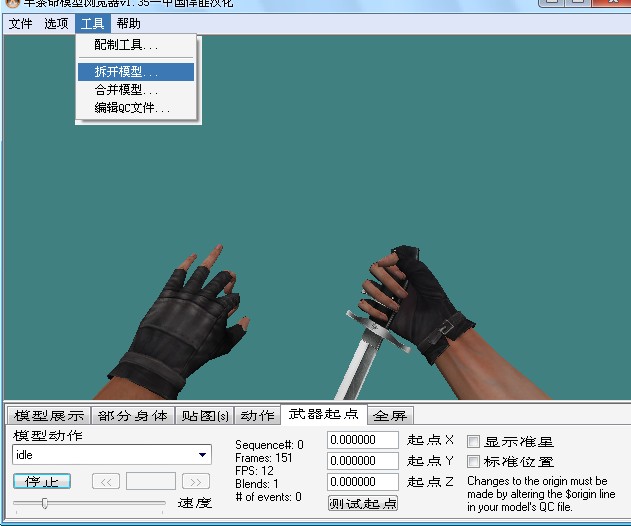
Task: Open the 贴图(s) tab
Action: point(205,415)
